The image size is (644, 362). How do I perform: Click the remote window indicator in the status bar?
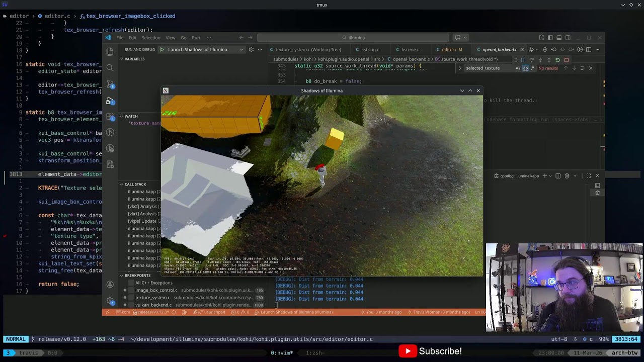point(107,312)
